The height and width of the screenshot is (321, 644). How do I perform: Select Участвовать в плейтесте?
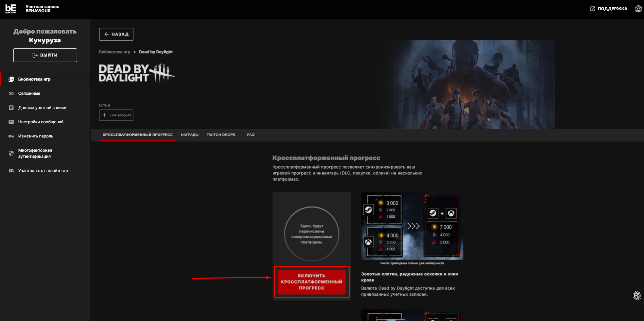coord(45,171)
